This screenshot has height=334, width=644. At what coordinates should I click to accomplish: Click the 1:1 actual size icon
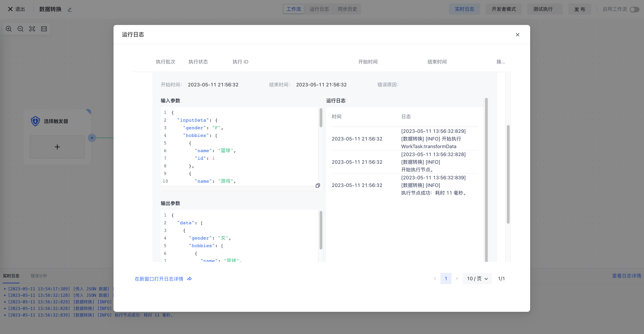pyautogui.click(x=44, y=29)
